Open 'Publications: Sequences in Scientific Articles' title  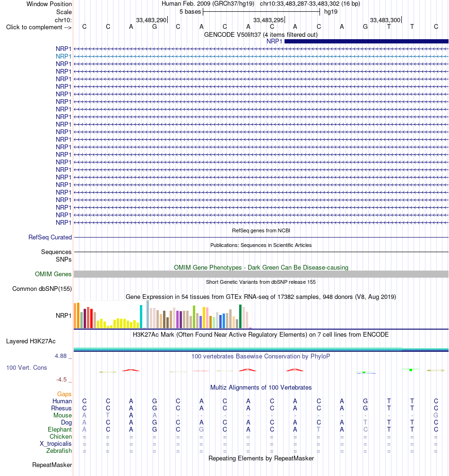(261, 245)
